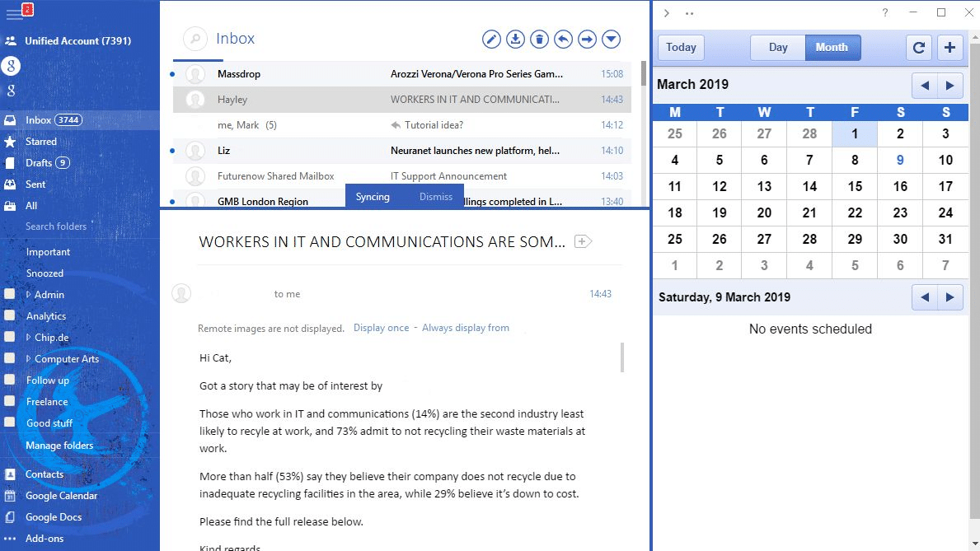Delete the email using the trash icon
Image resolution: width=980 pixels, height=551 pixels.
pos(539,39)
